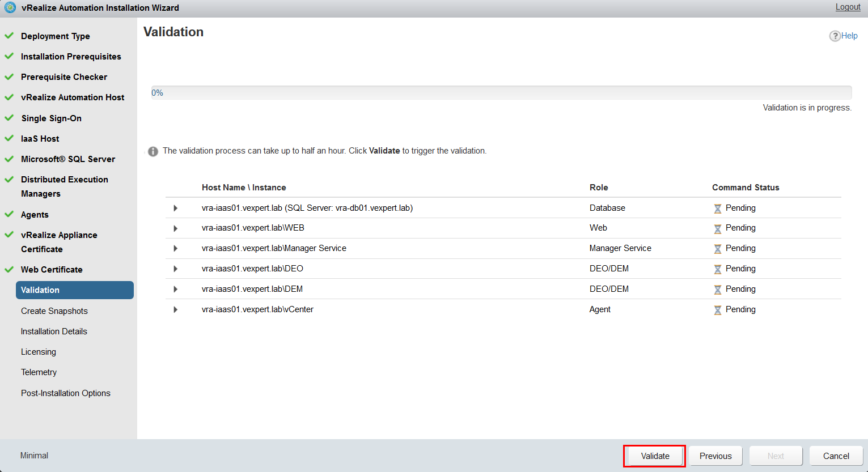The image size is (868, 472).
Task: Open the Licensing step
Action: point(39,352)
